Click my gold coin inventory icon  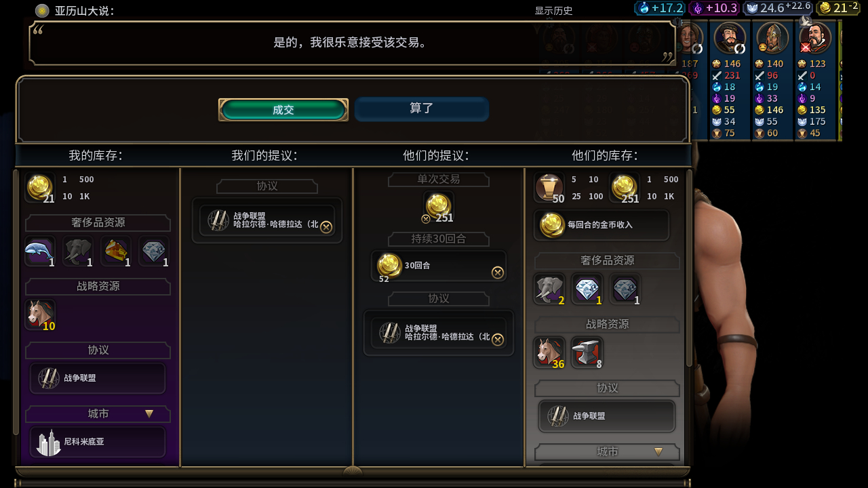[x=40, y=188]
